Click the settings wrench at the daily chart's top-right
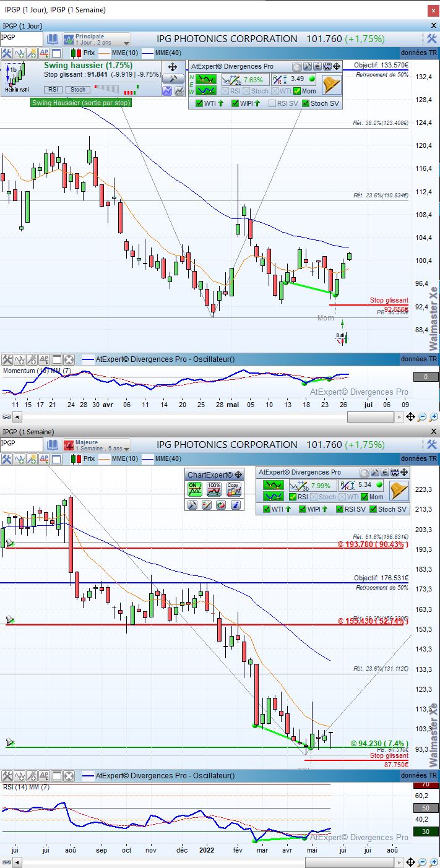Viewport: 440px width, 868px height. tap(432, 38)
